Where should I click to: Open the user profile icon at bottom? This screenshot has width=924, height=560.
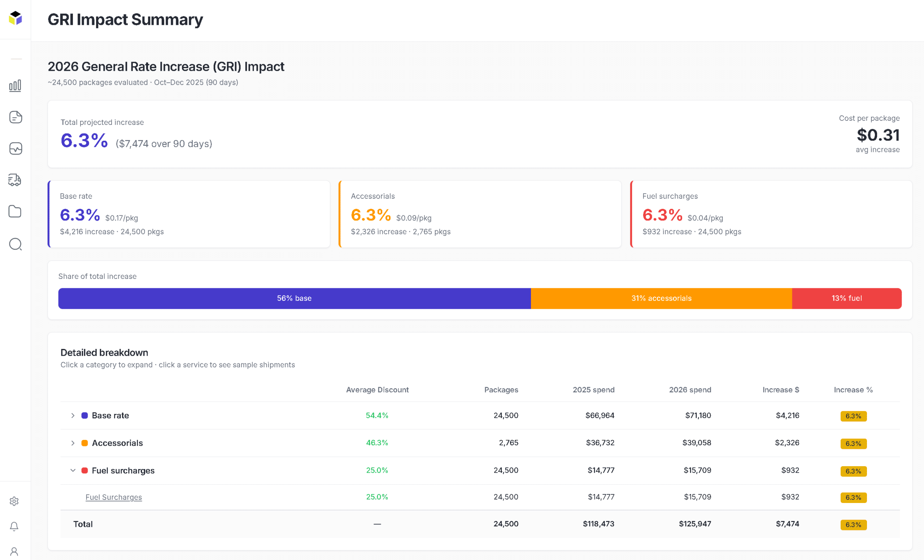14,551
